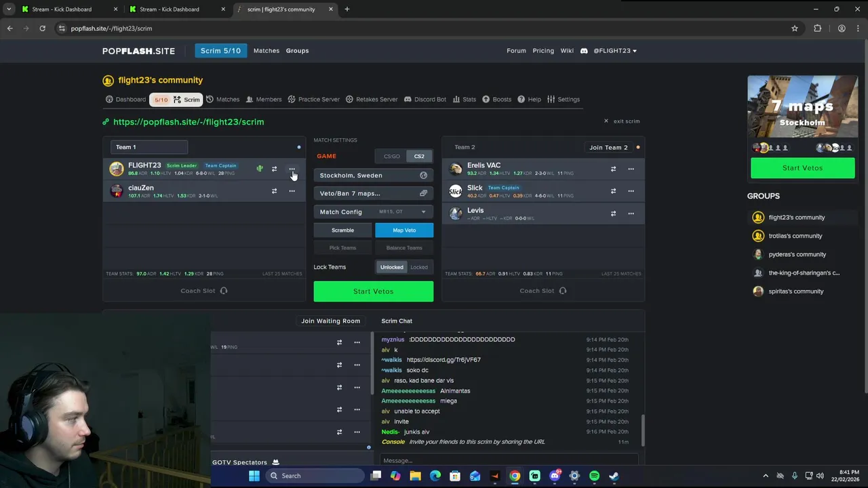Open Microsoft Edge from the taskbar
The width and height of the screenshot is (868, 488).
click(435, 476)
